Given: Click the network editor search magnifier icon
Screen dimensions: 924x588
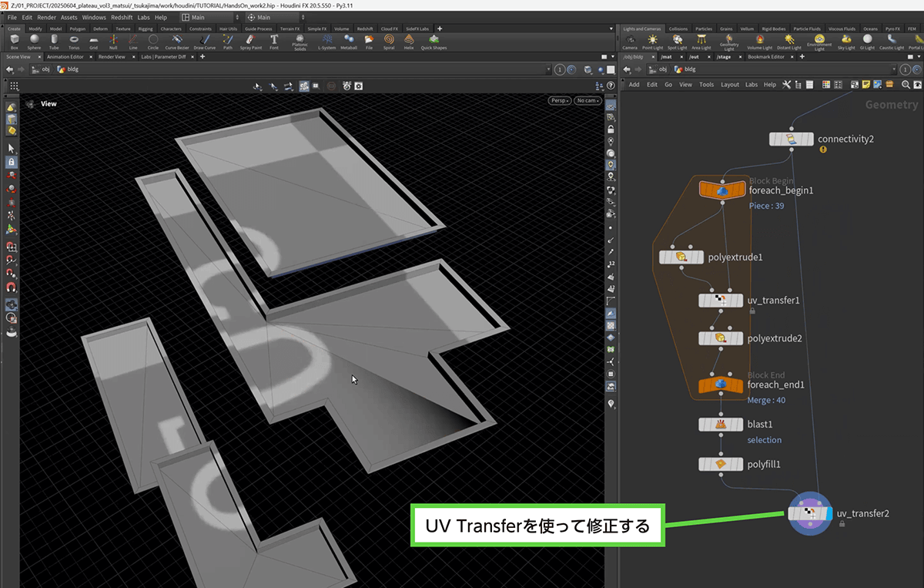Looking at the screenshot, I should 906,84.
